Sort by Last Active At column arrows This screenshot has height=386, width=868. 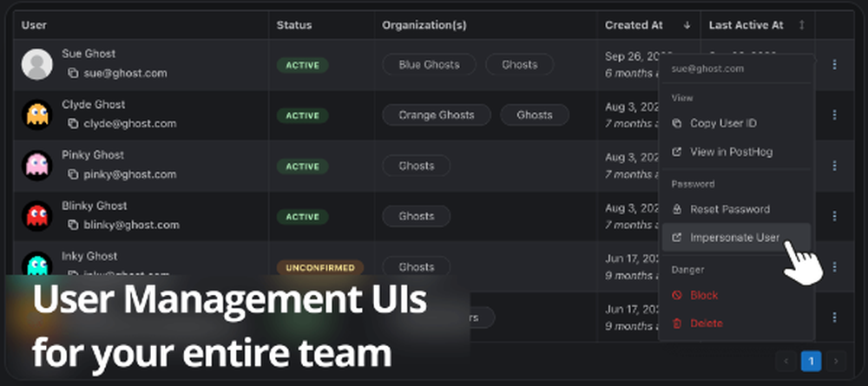801,25
